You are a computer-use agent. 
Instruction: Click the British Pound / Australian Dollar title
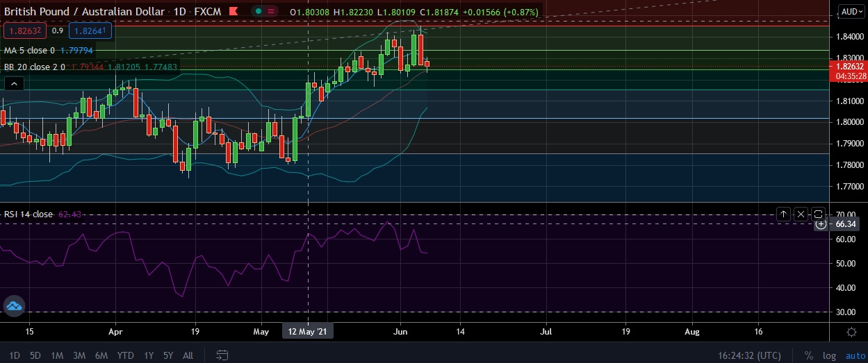(85, 12)
